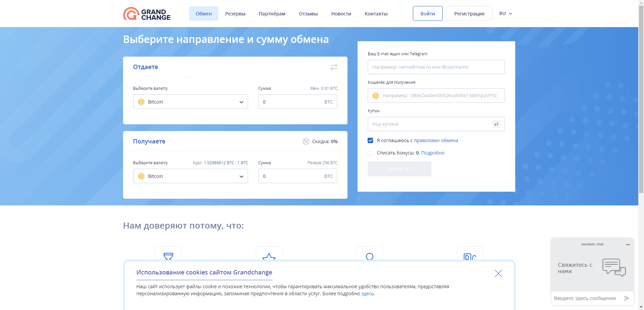
Task: Minimize the zendesk chat widget
Action: tap(628, 244)
